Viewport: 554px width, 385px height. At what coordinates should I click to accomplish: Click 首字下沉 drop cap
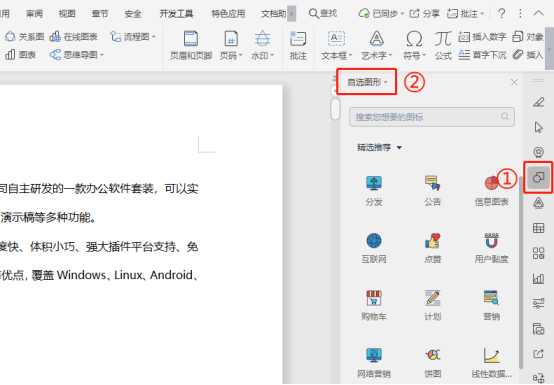482,55
